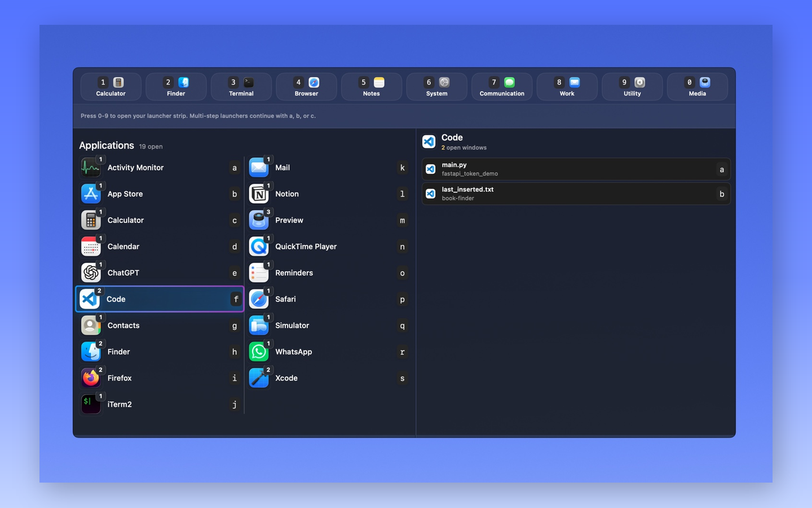This screenshot has width=812, height=508.
Task: Click the Safari app icon
Action: [259, 299]
